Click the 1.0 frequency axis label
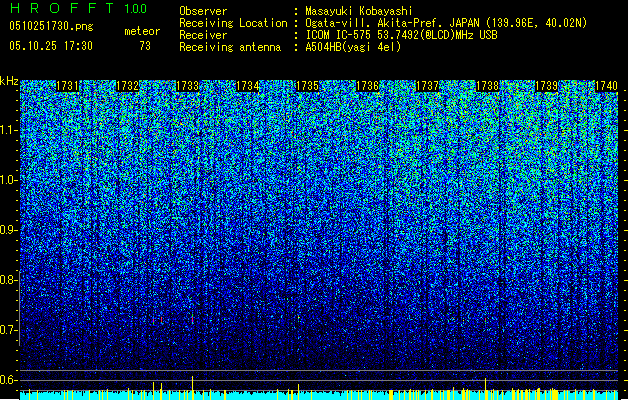Screen dimensions: 629x400 click(x=8, y=180)
